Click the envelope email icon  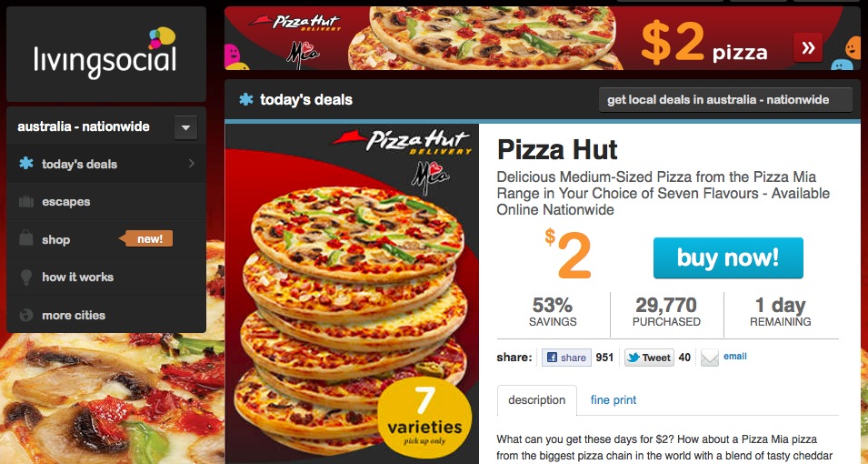coord(709,358)
